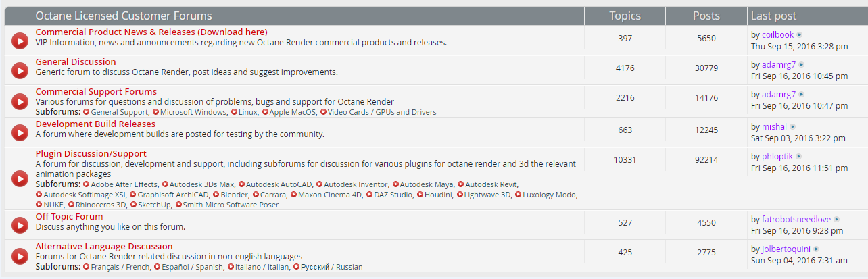The image size is (868, 279).
Task: Open the Off Topic Forum
Action: coord(69,216)
